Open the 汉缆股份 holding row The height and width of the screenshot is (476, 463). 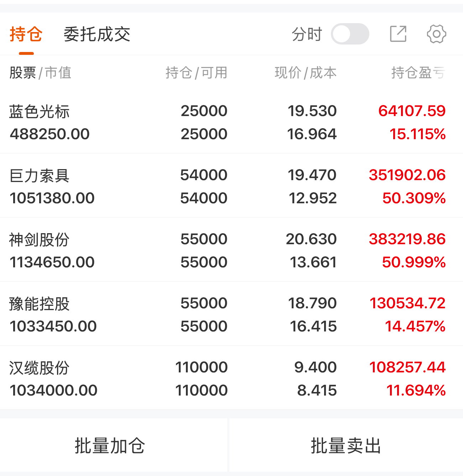click(231, 378)
